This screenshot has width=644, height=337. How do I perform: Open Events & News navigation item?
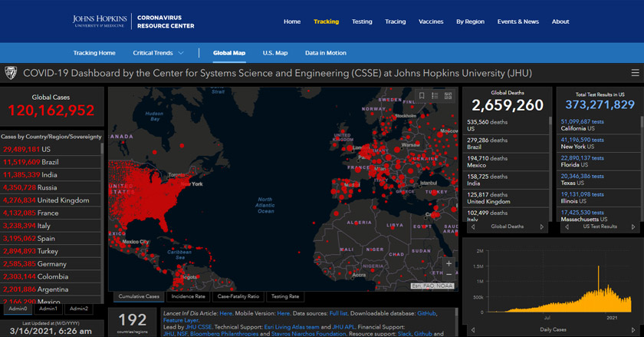click(518, 21)
